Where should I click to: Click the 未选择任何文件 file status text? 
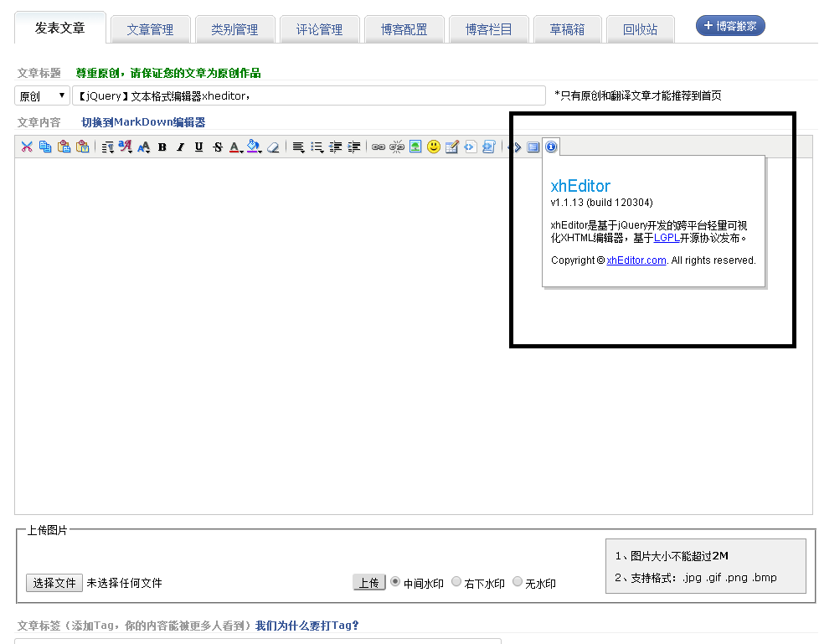tap(124, 583)
